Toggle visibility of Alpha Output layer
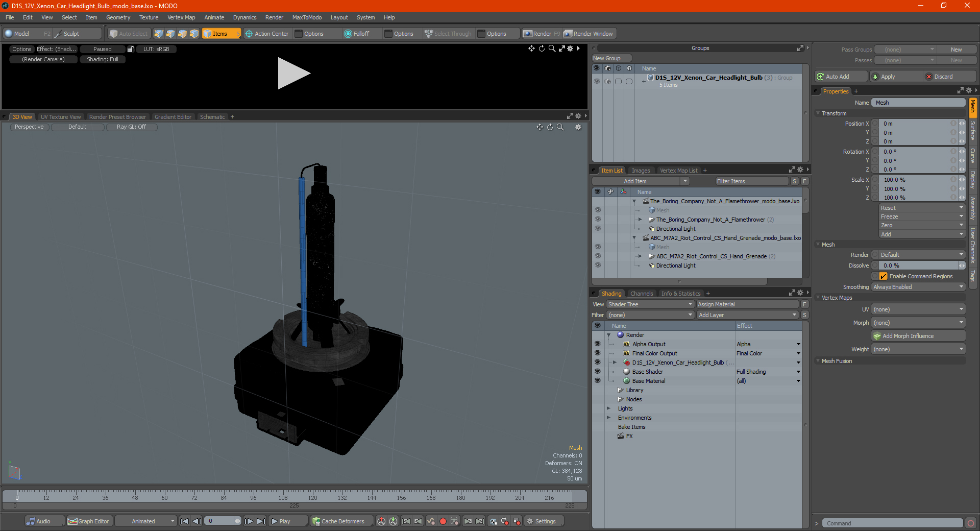The width and height of the screenshot is (980, 531). (597, 344)
